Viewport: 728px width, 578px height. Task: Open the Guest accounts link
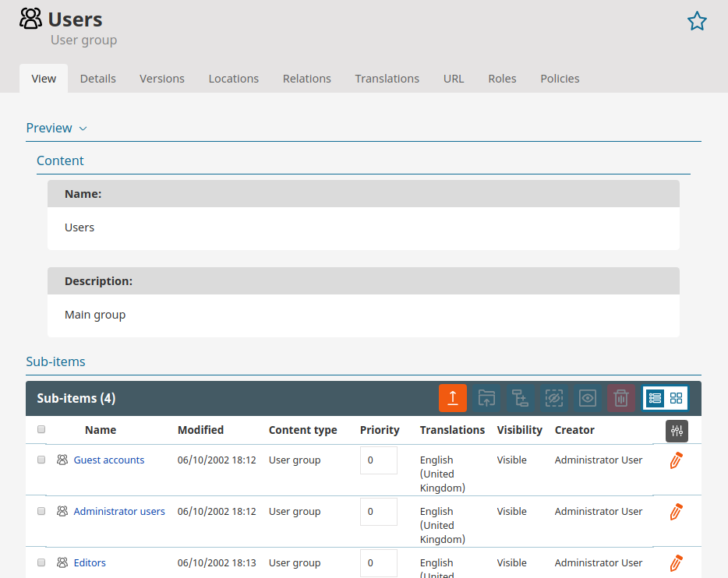point(109,460)
